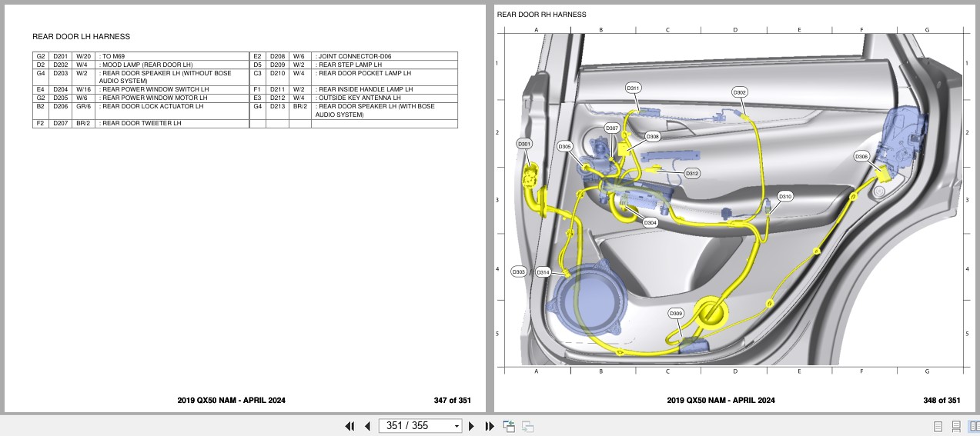
Task: Click the REAR DOOR RH HARNESS heading
Action: click(x=541, y=15)
